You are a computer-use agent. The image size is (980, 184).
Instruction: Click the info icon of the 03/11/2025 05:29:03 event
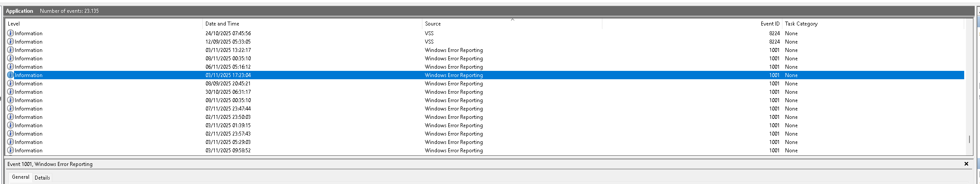tap(11, 142)
